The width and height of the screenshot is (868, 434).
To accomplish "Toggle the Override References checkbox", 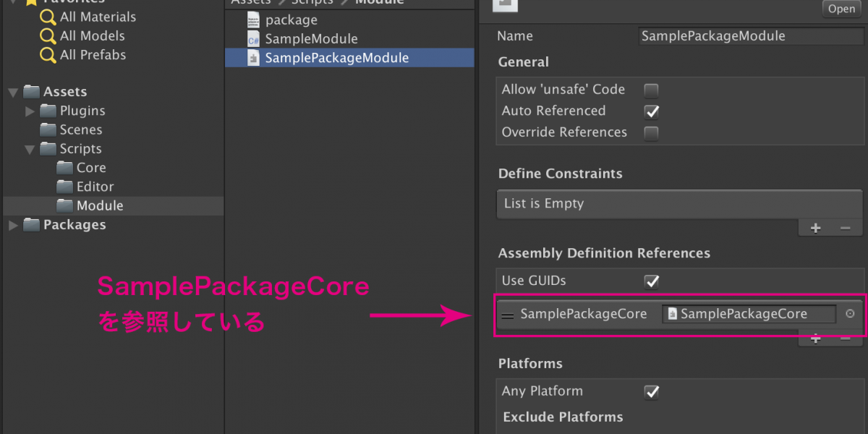I will [x=652, y=133].
